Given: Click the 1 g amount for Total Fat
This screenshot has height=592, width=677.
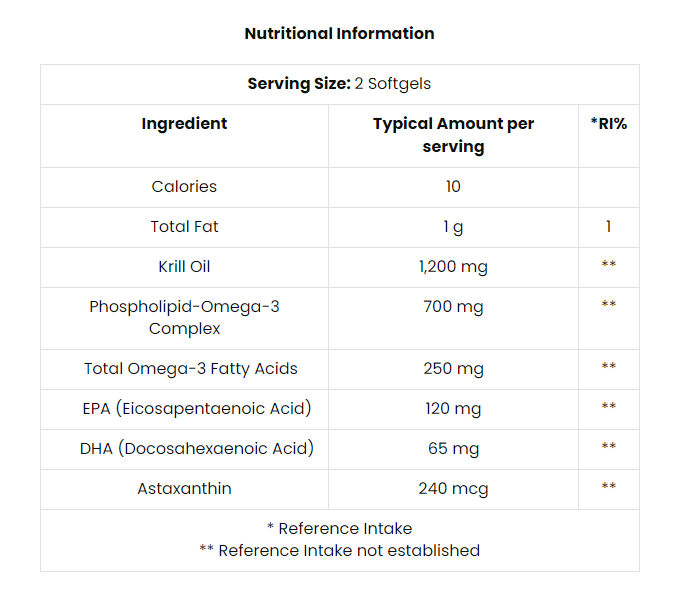Looking at the screenshot, I should (453, 227).
